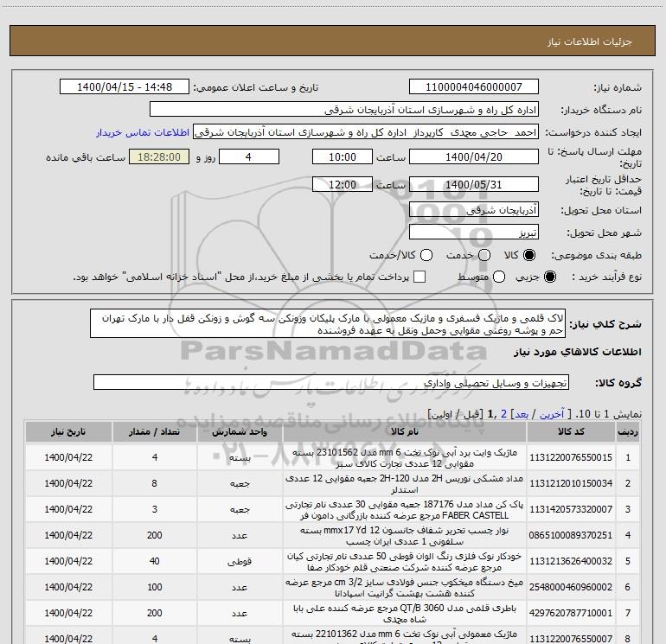Click quantity 200 in row 4
Screen dimensions: 666x644
point(155,535)
